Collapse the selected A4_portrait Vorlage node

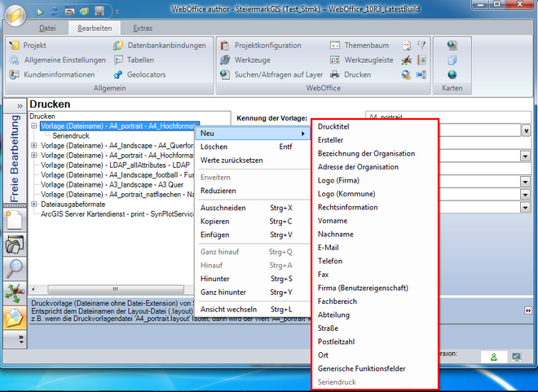(x=33, y=126)
